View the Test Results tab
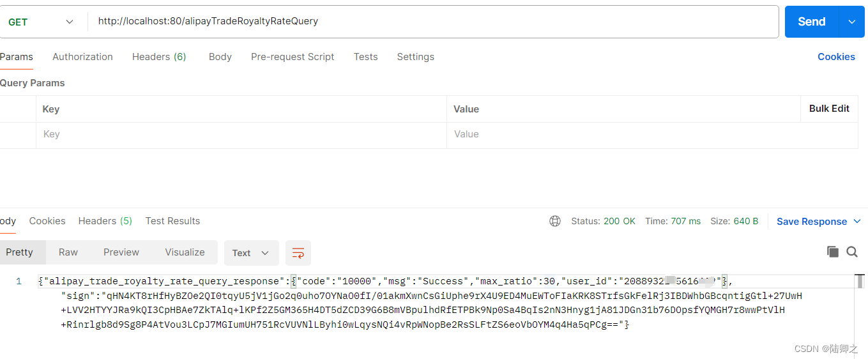868x359 pixels. 172,221
